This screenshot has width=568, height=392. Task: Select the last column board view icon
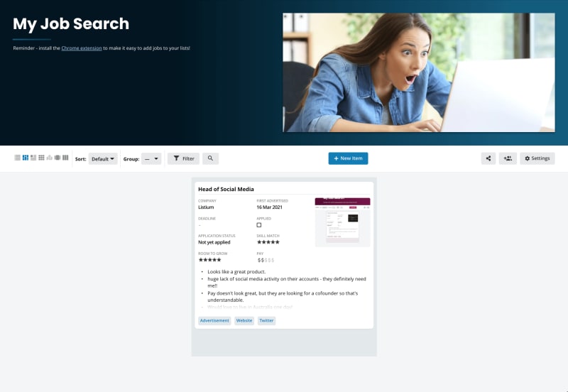(65, 158)
